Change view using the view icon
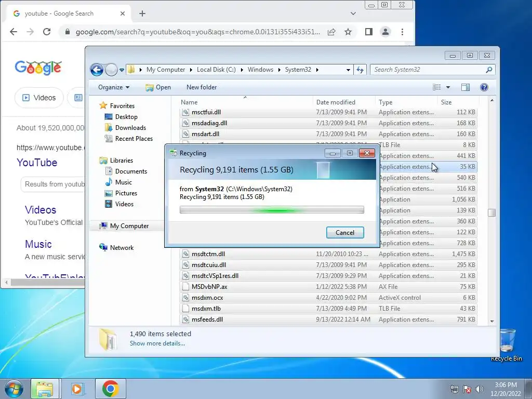 pyautogui.click(x=436, y=87)
